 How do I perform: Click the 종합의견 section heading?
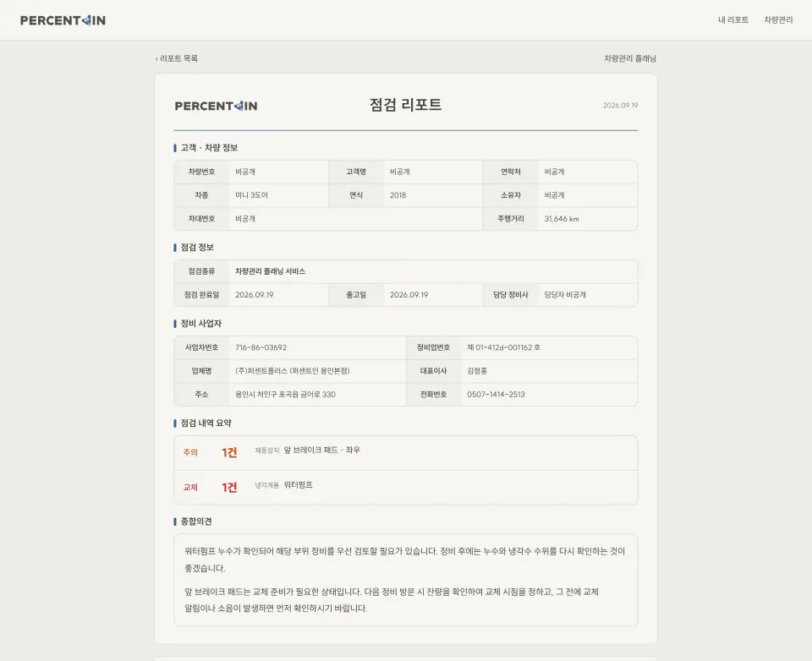coord(195,522)
